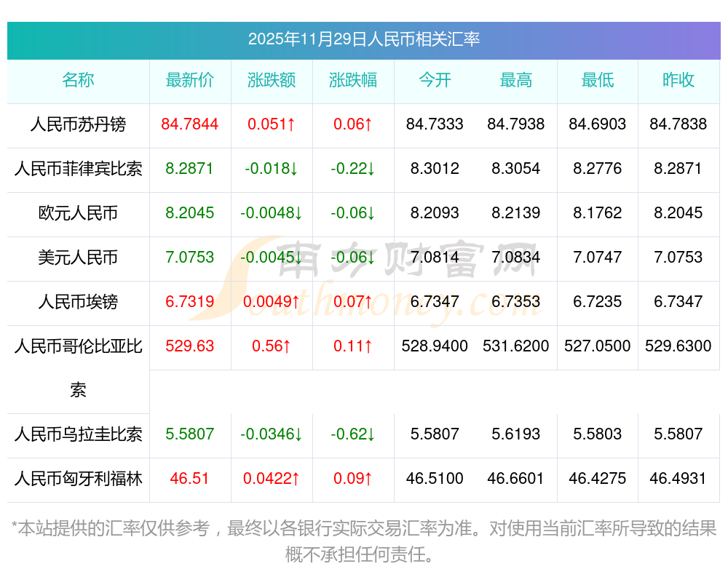Select change amount -0.018↓

click(271, 169)
